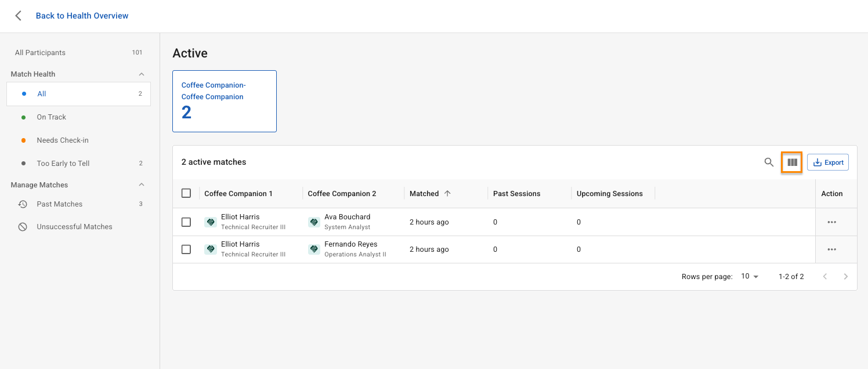Export the active matches

pyautogui.click(x=828, y=162)
